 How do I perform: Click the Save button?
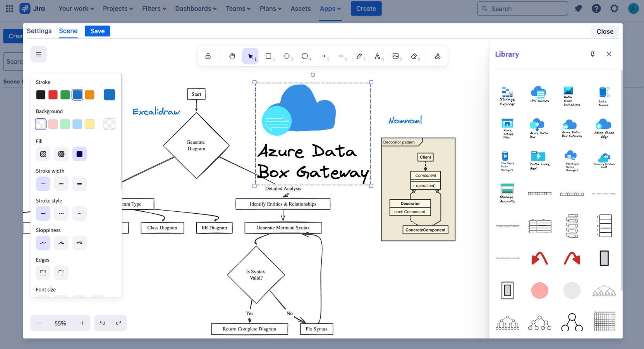(x=98, y=31)
